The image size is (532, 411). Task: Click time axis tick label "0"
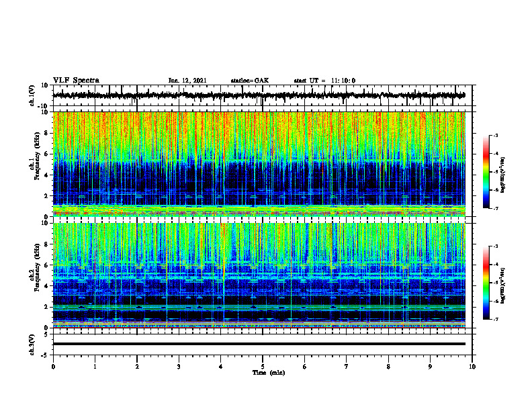click(53, 367)
